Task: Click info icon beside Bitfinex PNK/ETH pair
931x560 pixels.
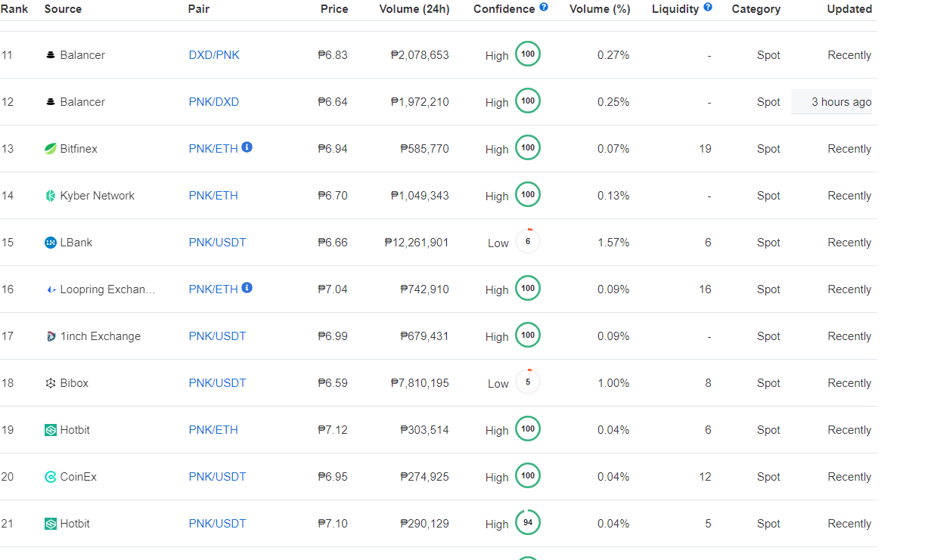Action: [247, 147]
